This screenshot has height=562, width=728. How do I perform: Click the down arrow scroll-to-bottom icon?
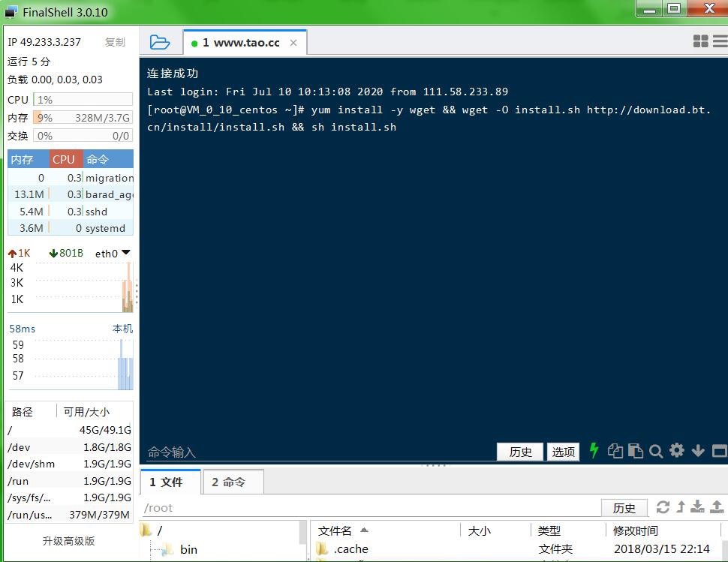[x=698, y=450]
